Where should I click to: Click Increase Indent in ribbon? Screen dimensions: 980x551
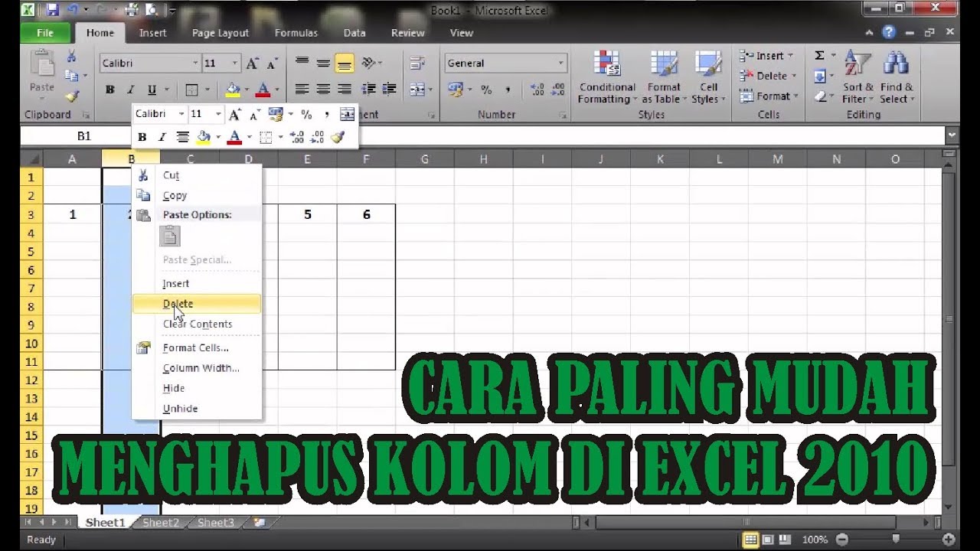389,90
